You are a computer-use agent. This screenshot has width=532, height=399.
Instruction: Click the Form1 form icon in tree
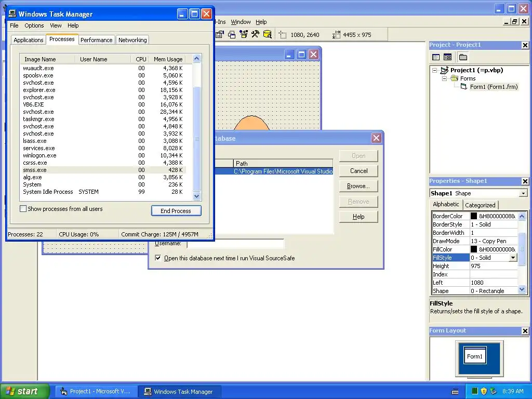pos(464,87)
